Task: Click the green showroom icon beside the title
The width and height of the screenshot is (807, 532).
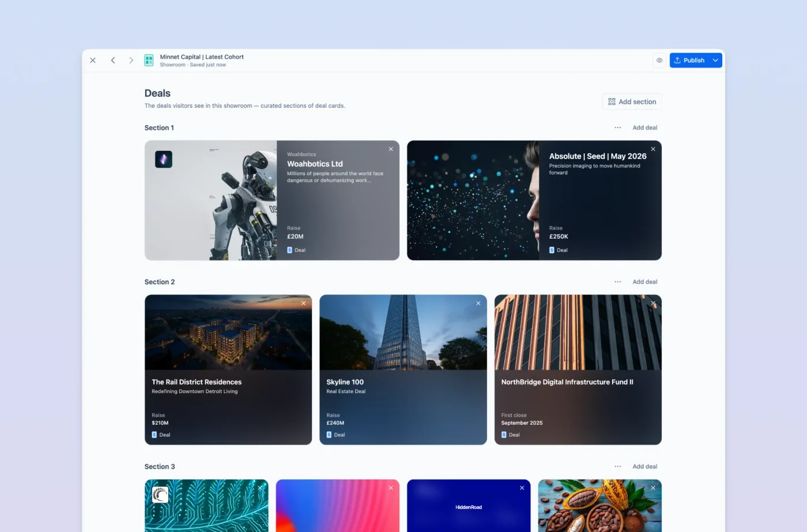Action: [x=149, y=60]
